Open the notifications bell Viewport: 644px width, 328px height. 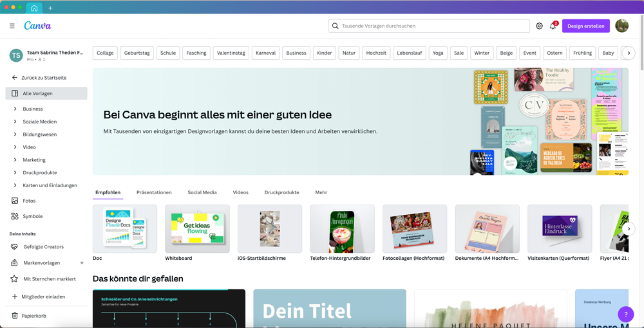[553, 26]
